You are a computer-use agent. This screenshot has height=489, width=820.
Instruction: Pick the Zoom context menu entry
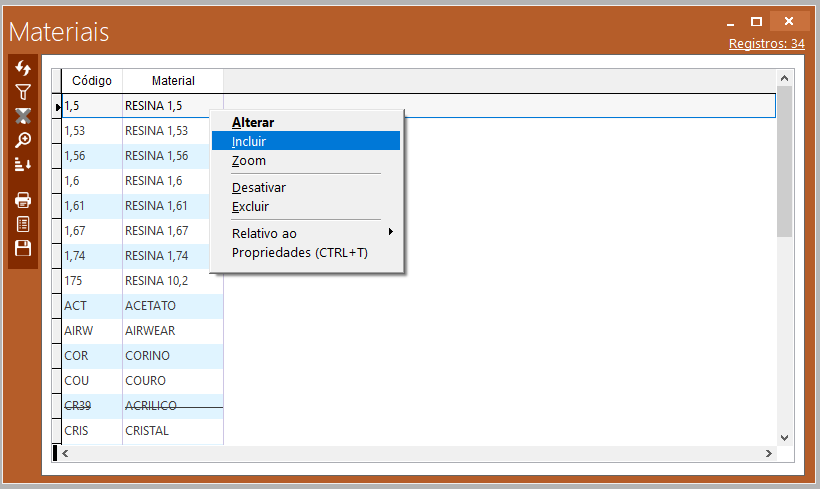tap(249, 161)
